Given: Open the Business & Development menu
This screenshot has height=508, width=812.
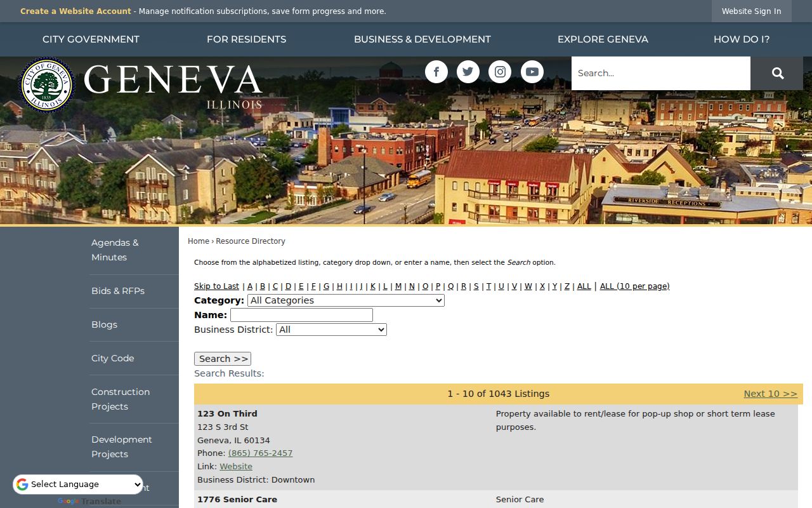Looking at the screenshot, I should click(x=422, y=39).
